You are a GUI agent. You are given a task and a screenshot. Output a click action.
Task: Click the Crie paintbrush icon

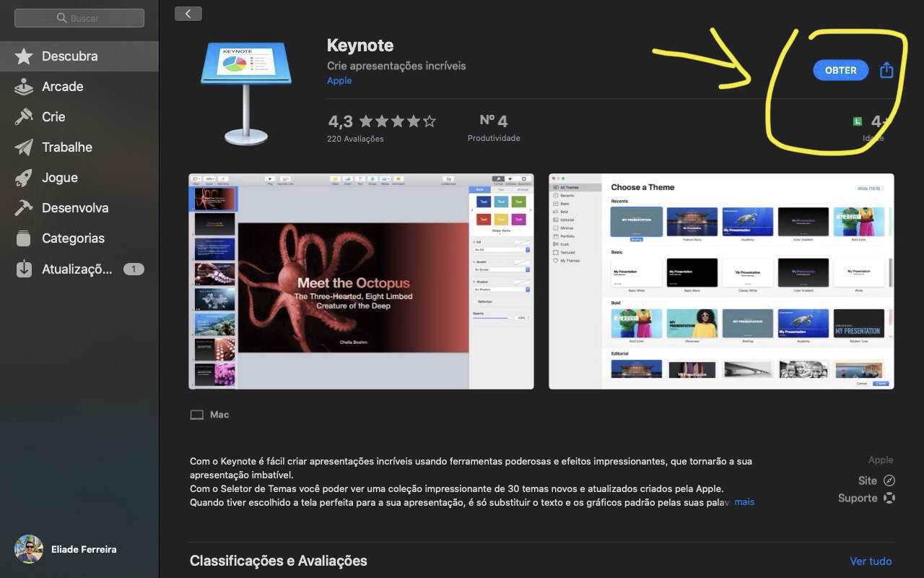(x=24, y=116)
